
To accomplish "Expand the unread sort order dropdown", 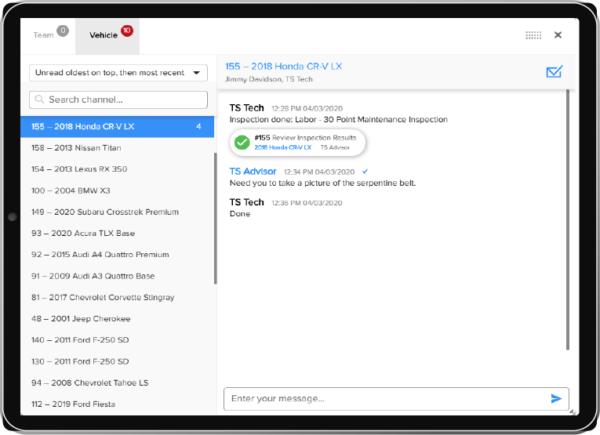I will pos(117,73).
